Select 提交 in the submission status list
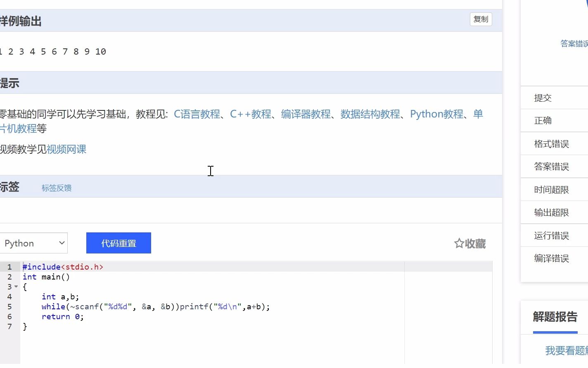Image resolution: width=588 pixels, height=368 pixels. pyautogui.click(x=543, y=98)
